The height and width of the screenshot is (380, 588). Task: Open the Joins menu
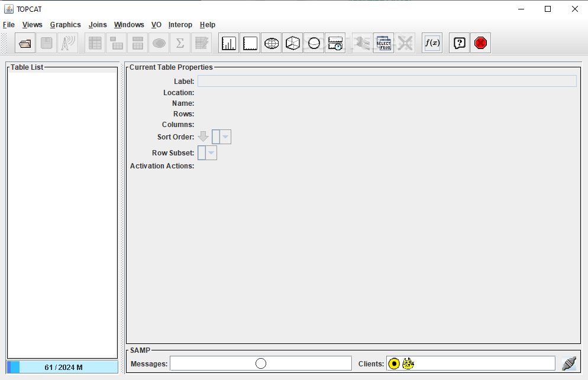click(x=98, y=25)
